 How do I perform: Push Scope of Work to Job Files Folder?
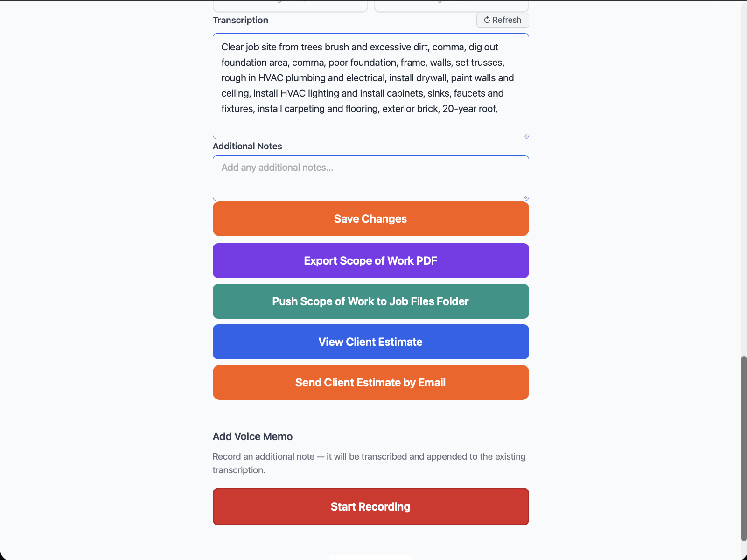pos(370,301)
